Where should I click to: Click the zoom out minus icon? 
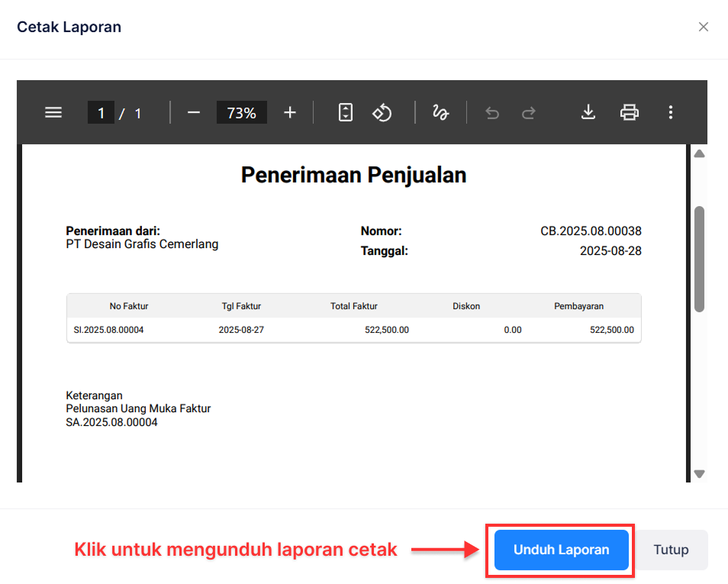[193, 112]
